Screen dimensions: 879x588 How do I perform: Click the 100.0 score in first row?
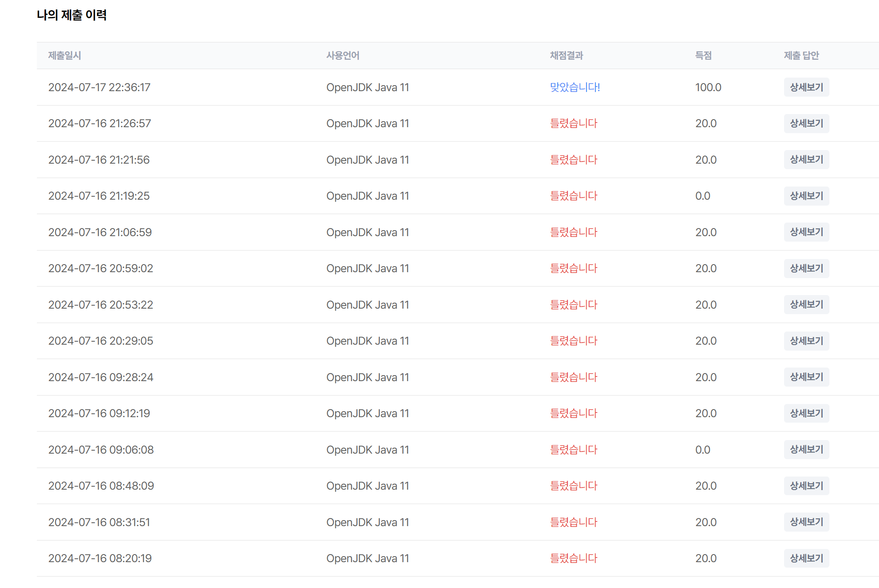(x=708, y=87)
